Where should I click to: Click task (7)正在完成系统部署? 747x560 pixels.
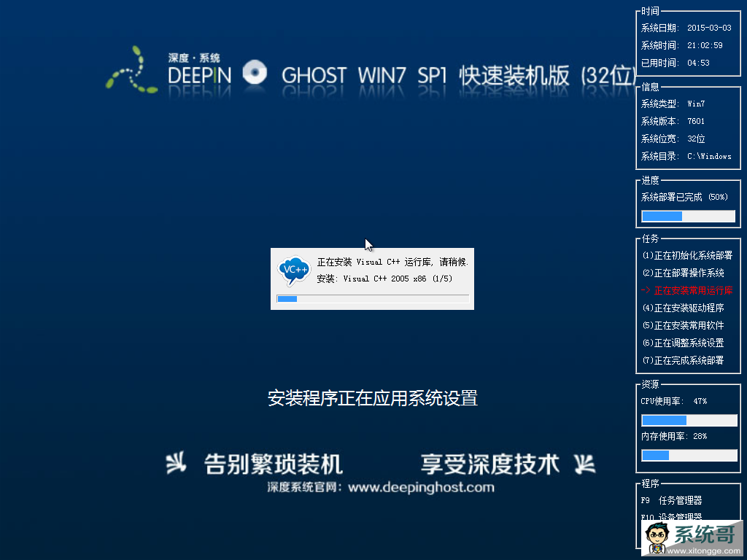point(683,360)
